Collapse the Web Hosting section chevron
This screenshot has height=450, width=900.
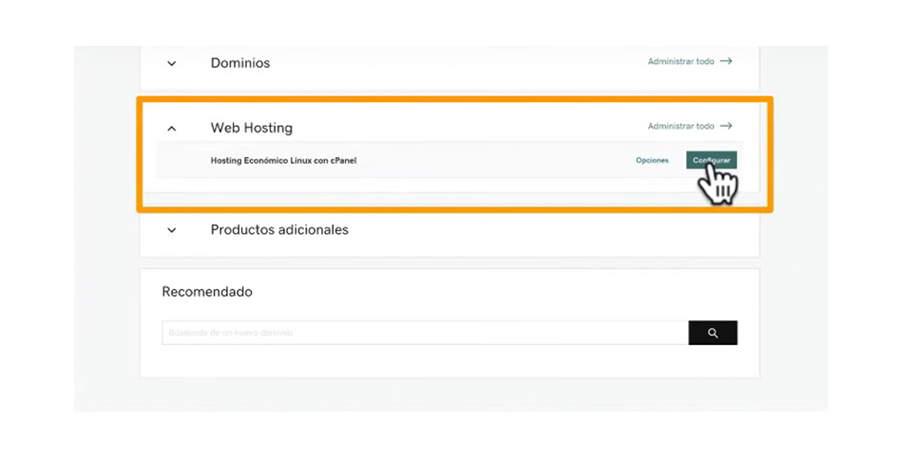[x=172, y=129]
